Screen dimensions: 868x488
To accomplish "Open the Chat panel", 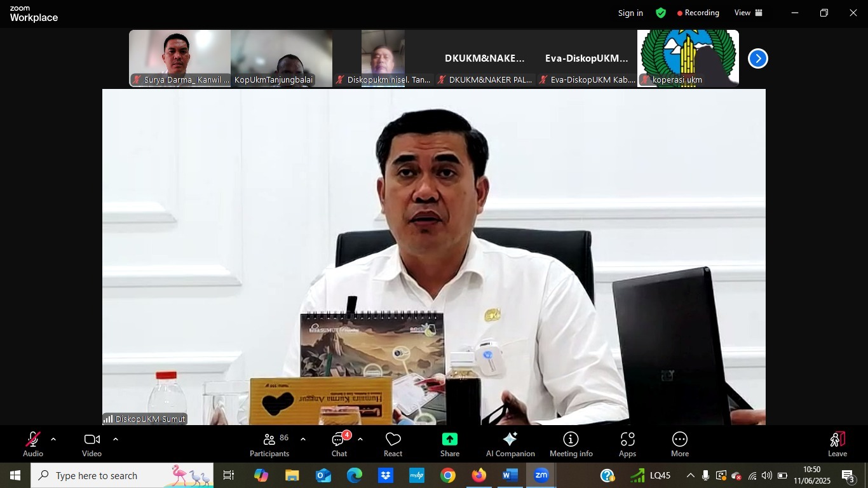I will 339,444.
